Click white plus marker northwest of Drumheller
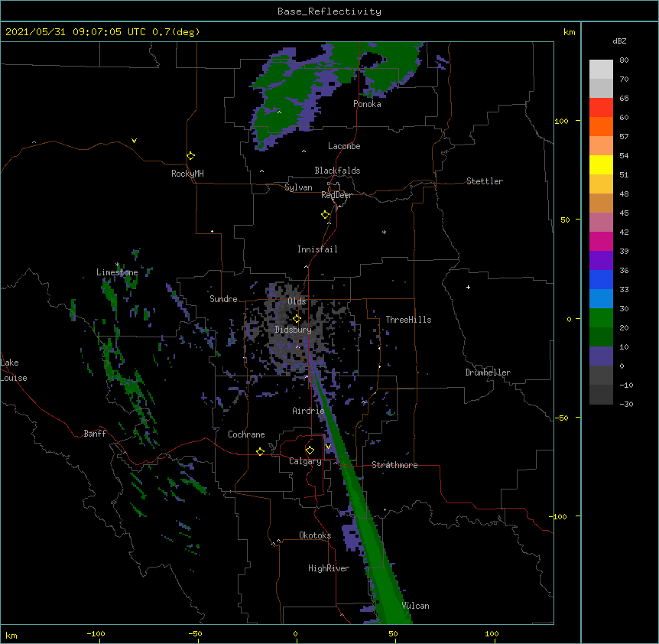This screenshot has width=659, height=644. pyautogui.click(x=468, y=287)
